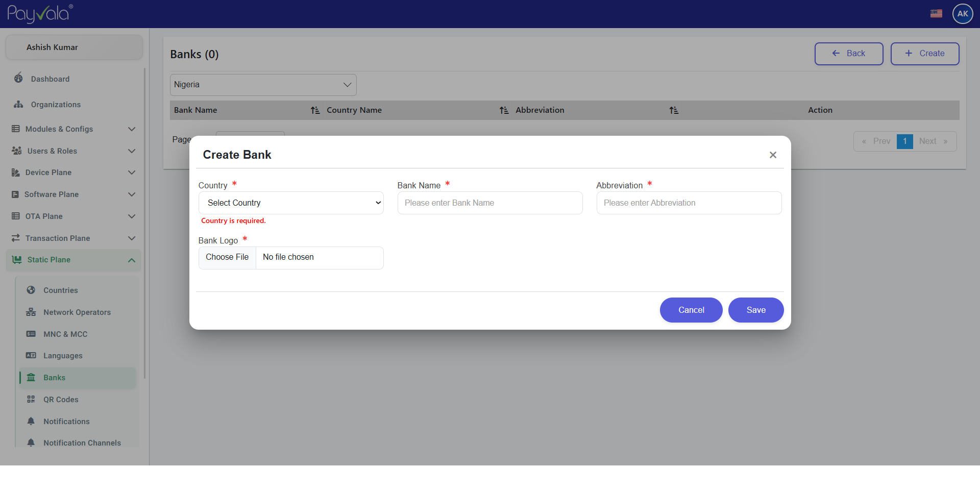Click the Notifications bell icon

click(x=31, y=421)
